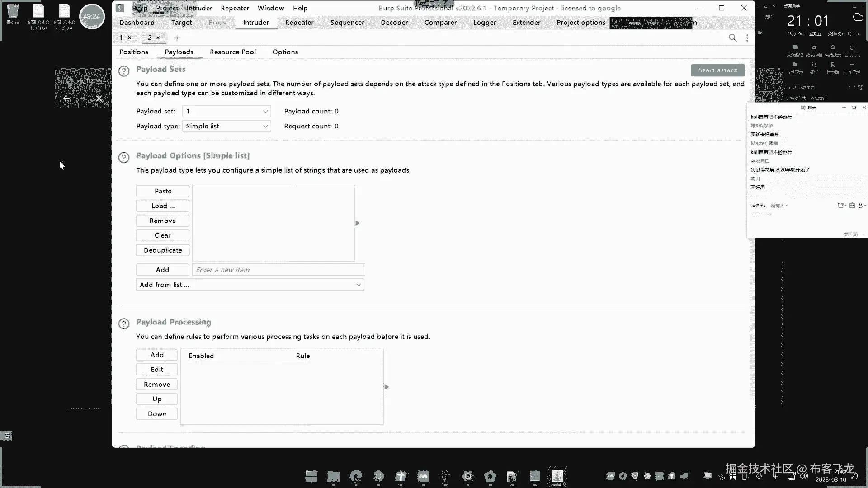This screenshot has width=868, height=488.
Task: Click the search magnifier icon
Action: [732, 38]
